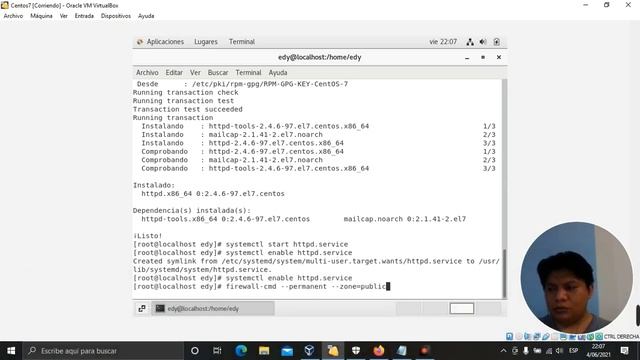Open VirtualBox Dispositivos menu

coord(116,16)
